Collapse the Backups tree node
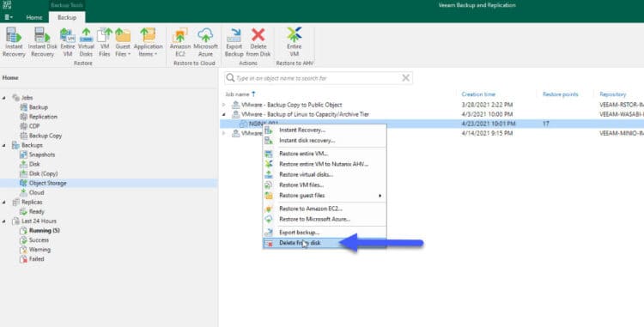Viewport: 644px width, 327px height. (x=4, y=145)
